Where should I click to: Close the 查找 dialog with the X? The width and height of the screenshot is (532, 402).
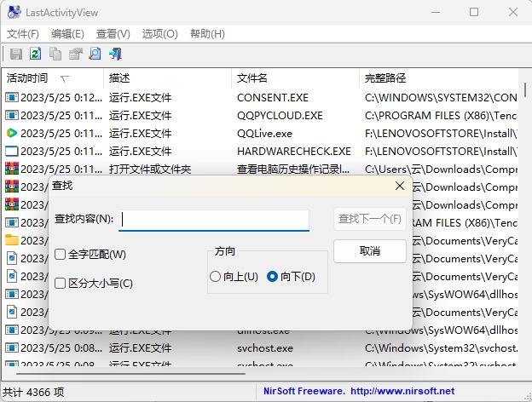[x=400, y=186]
